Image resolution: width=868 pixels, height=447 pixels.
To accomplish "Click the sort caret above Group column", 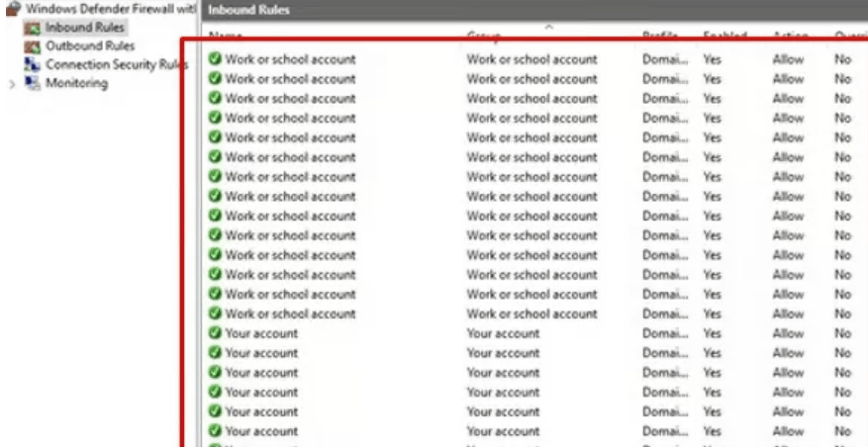I will pos(548,27).
